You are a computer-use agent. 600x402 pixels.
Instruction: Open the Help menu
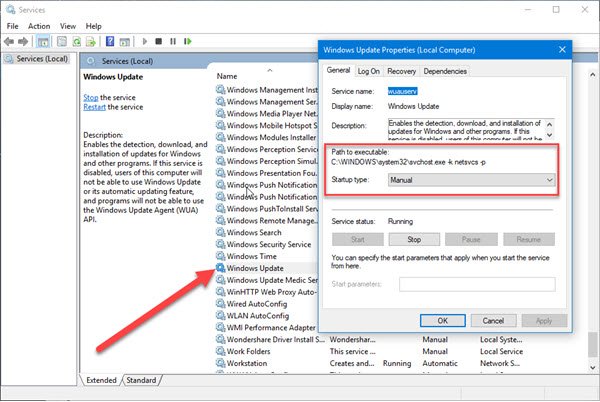93,26
